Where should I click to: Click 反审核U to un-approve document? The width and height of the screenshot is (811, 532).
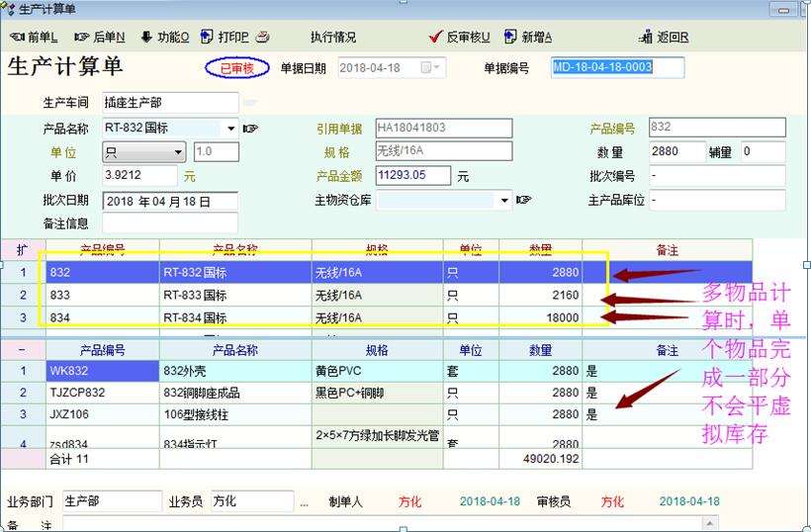pyautogui.click(x=460, y=38)
